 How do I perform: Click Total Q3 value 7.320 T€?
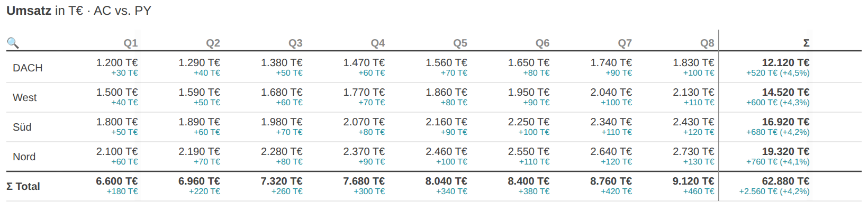click(282, 181)
